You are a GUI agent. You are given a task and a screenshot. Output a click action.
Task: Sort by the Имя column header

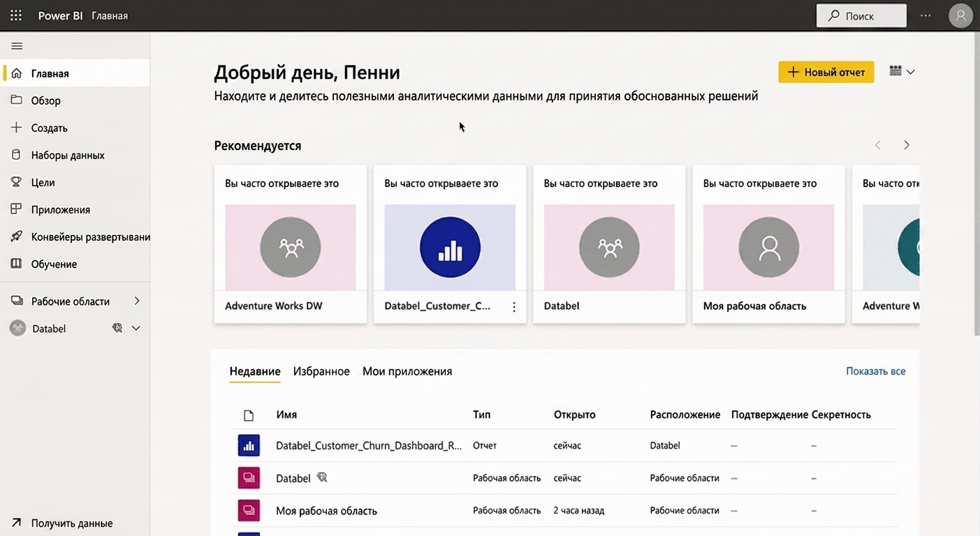click(x=286, y=415)
